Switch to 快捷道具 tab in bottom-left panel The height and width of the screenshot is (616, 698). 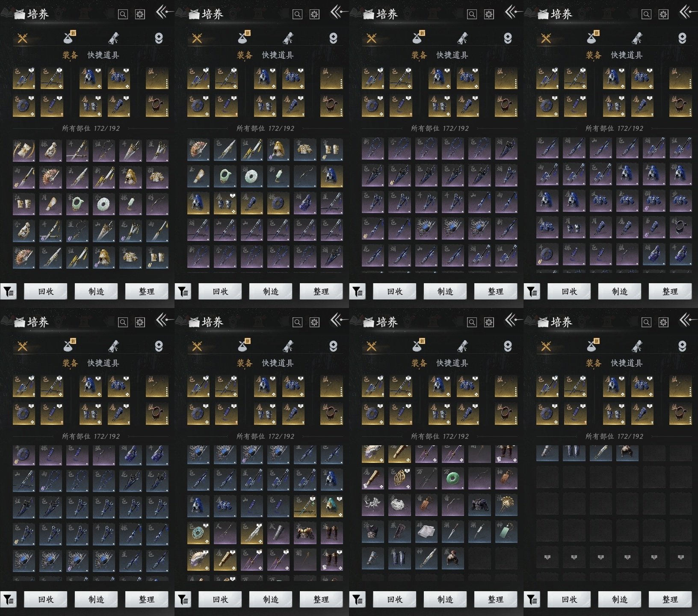click(103, 363)
